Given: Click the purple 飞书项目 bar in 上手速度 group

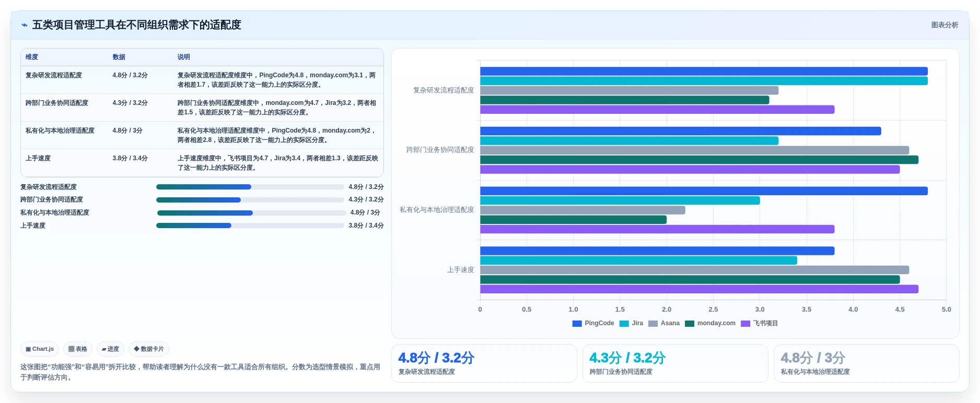Looking at the screenshot, I should (699, 289).
